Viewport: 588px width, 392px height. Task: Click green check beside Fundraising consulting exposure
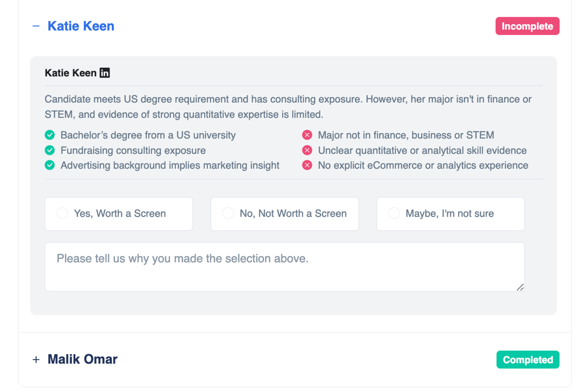(50, 150)
